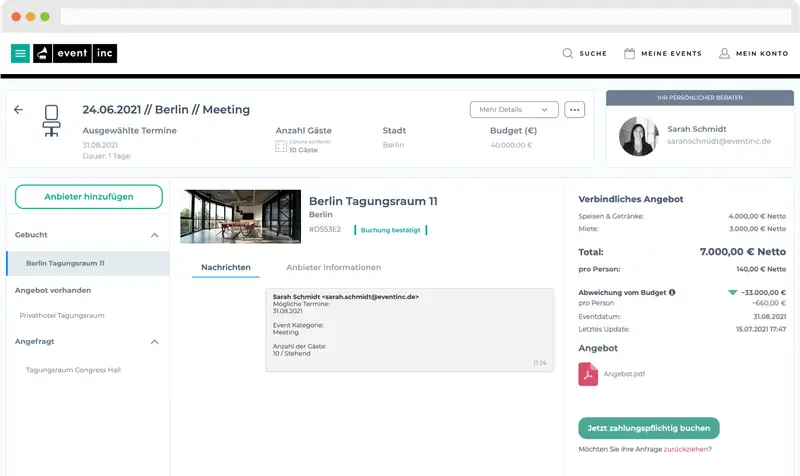
Task: Click the sarahschmidt@eventinc.de email
Action: 719,141
